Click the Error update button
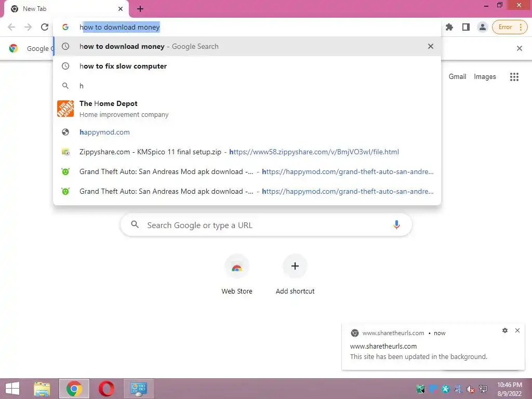Image resolution: width=532 pixels, height=399 pixels. 510,27
